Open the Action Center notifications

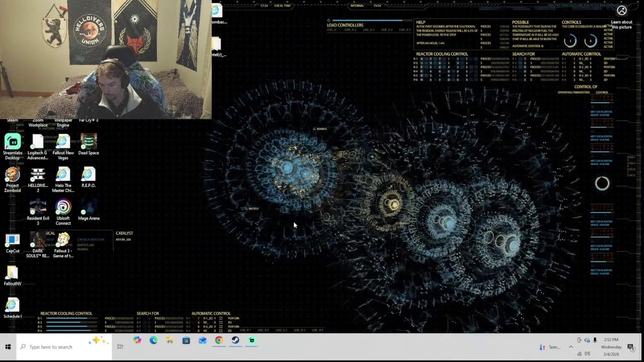[x=631, y=347]
